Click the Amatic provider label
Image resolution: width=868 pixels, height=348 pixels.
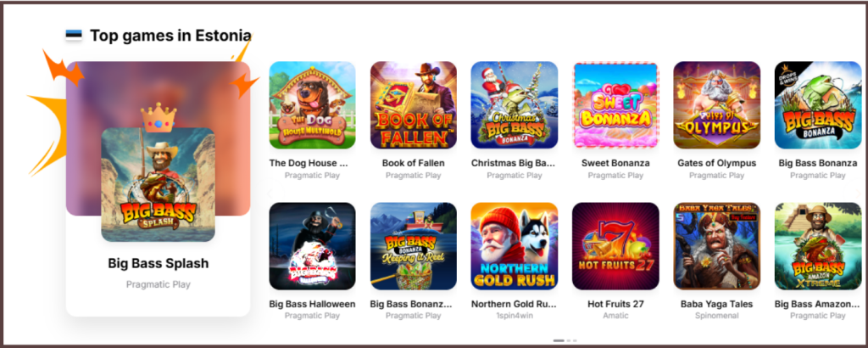pyautogui.click(x=615, y=316)
